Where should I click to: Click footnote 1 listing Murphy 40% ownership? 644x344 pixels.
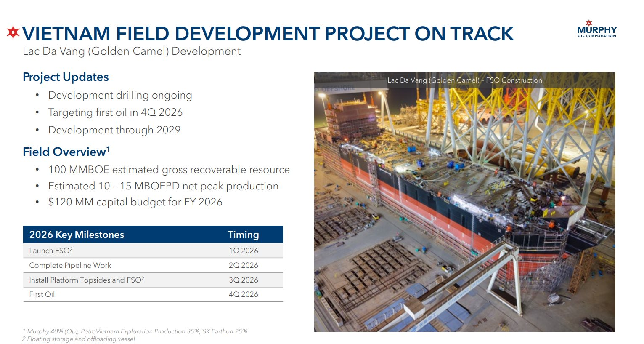pos(135,331)
